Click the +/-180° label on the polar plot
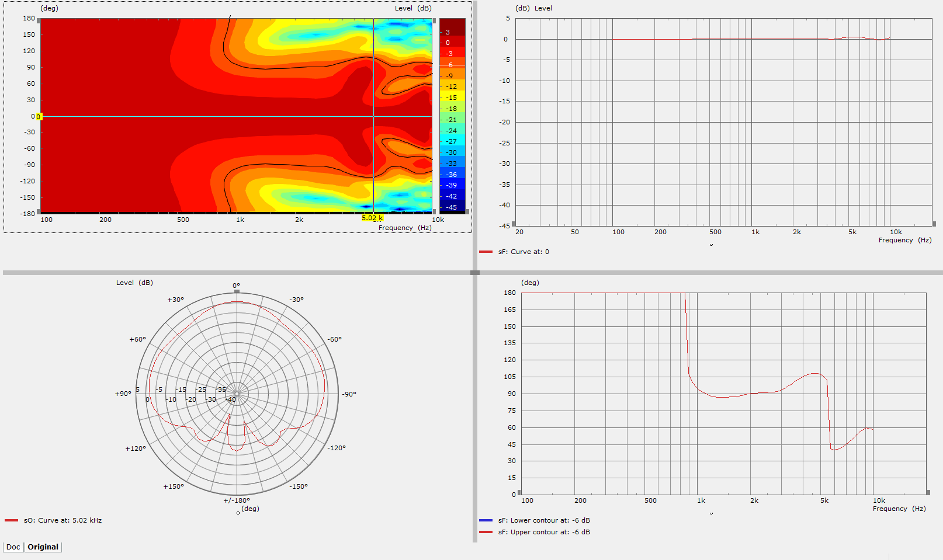The width and height of the screenshot is (943, 560). click(x=237, y=500)
